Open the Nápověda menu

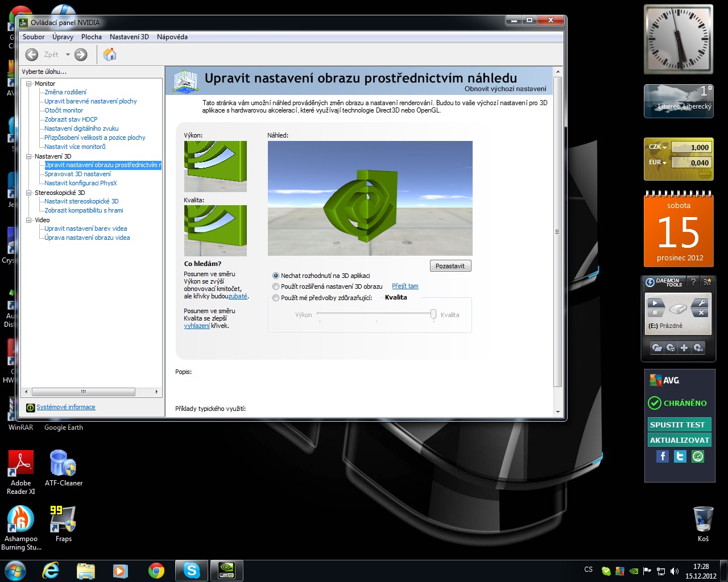[x=172, y=37]
